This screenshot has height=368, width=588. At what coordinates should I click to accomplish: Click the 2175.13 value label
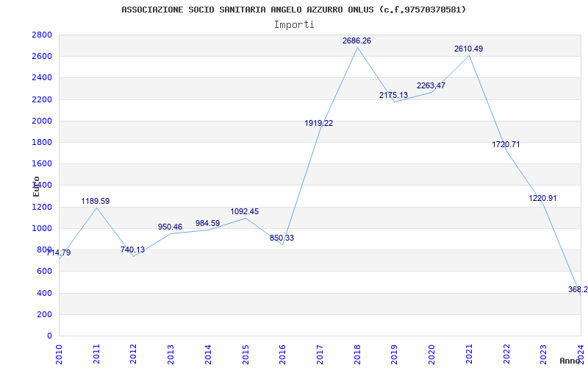click(393, 96)
